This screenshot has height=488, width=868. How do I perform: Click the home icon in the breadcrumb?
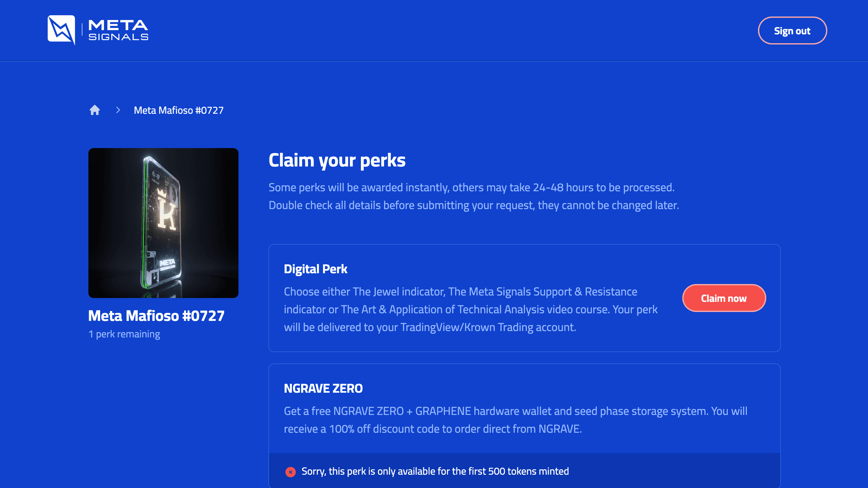95,110
